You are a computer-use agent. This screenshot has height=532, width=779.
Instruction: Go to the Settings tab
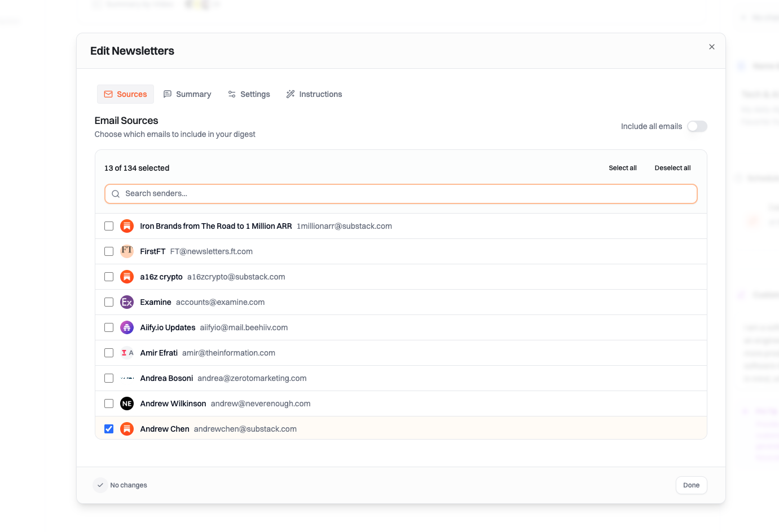[x=249, y=94]
